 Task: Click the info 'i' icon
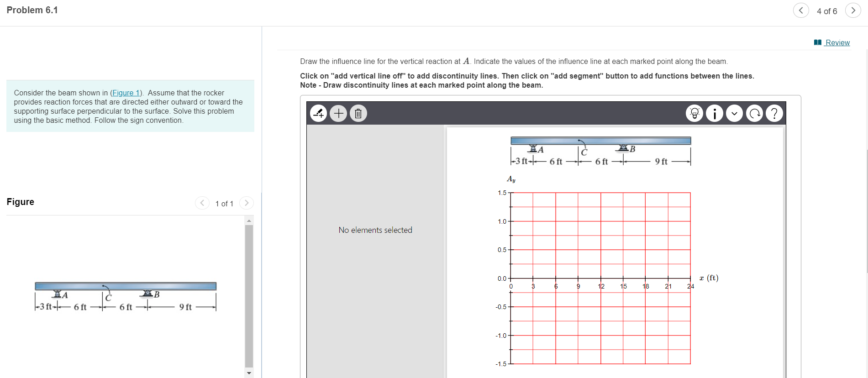715,113
